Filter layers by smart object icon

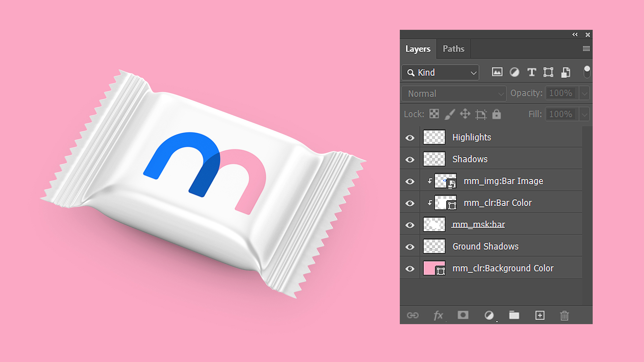pyautogui.click(x=566, y=72)
